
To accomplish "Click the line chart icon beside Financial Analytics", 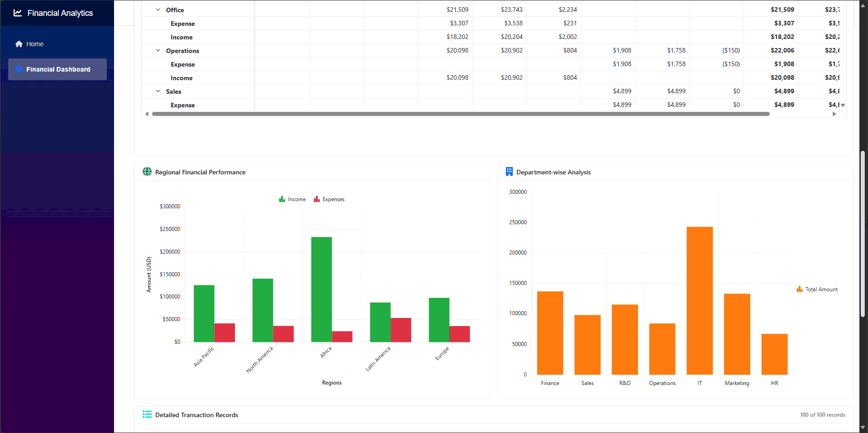I will click(17, 13).
